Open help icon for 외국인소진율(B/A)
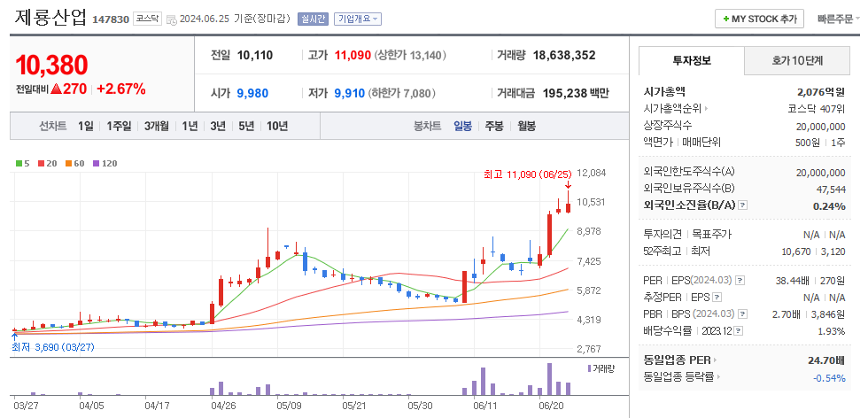 coord(743,205)
